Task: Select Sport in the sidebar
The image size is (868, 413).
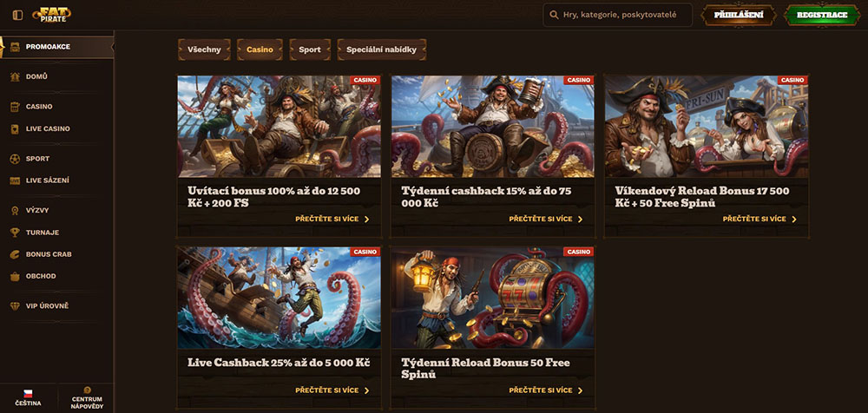Action: click(x=37, y=159)
